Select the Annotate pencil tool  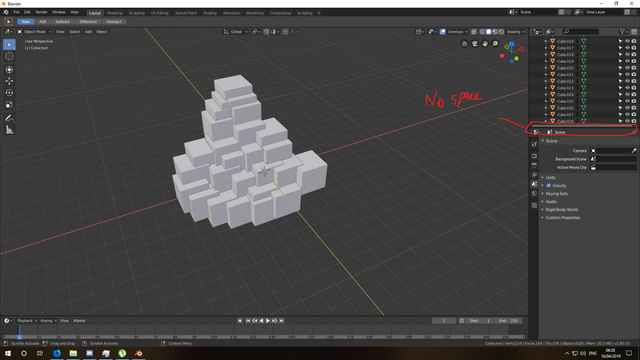point(9,118)
